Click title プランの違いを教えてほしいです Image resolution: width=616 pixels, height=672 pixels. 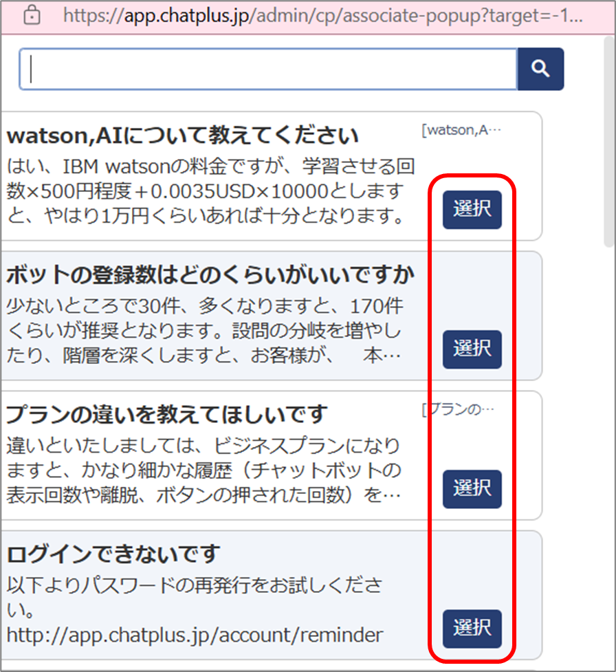[x=166, y=415]
